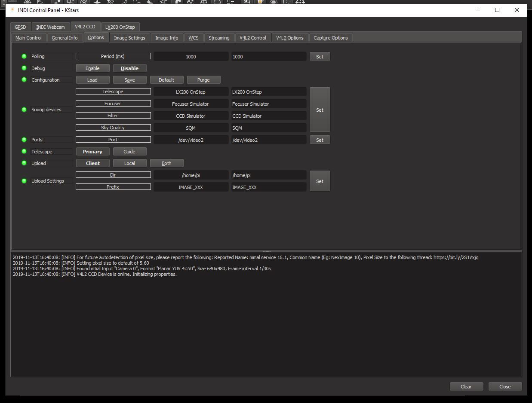Click the Upload Settings status LED
The width and height of the screenshot is (532, 403).
pos(24,181)
